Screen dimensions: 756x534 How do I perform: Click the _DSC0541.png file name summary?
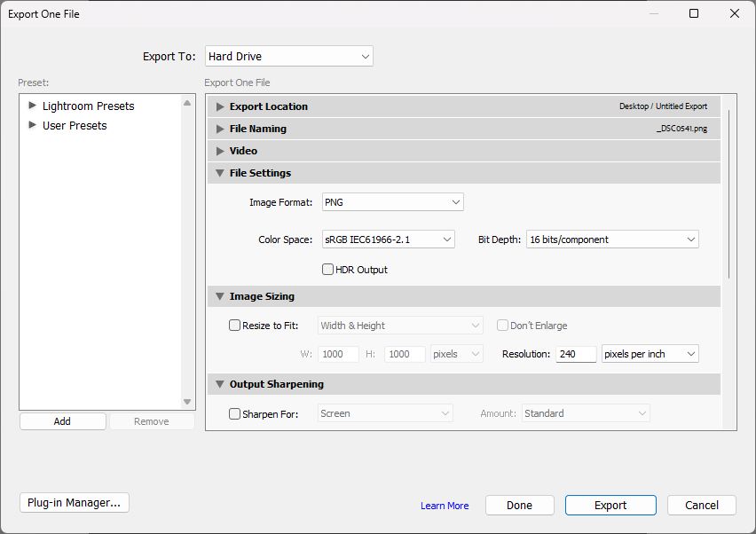pos(681,129)
